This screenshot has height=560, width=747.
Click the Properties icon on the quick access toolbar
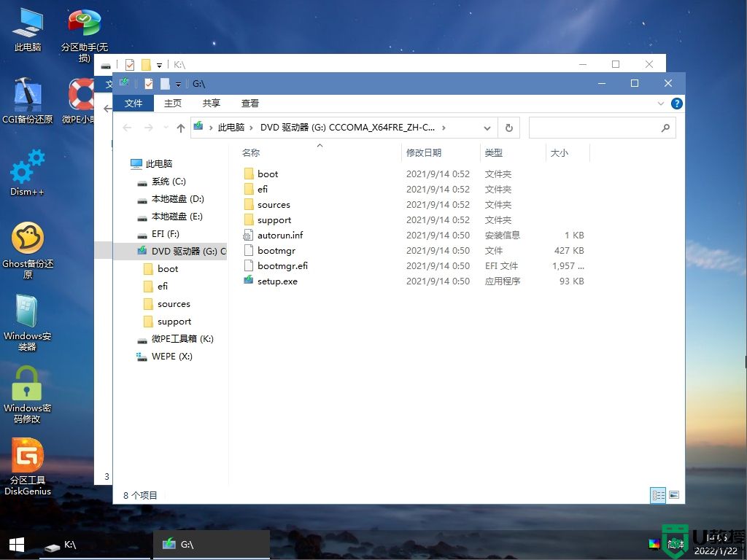click(x=148, y=83)
